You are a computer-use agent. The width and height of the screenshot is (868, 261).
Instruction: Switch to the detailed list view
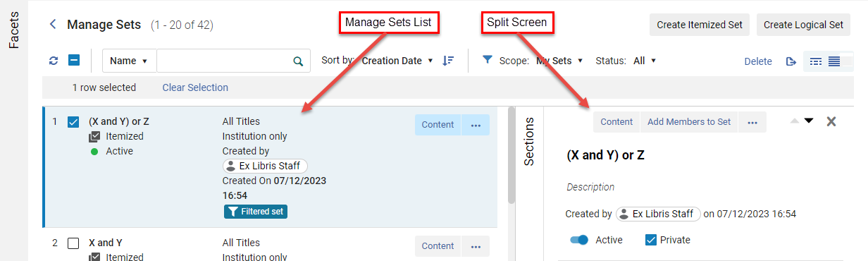816,61
